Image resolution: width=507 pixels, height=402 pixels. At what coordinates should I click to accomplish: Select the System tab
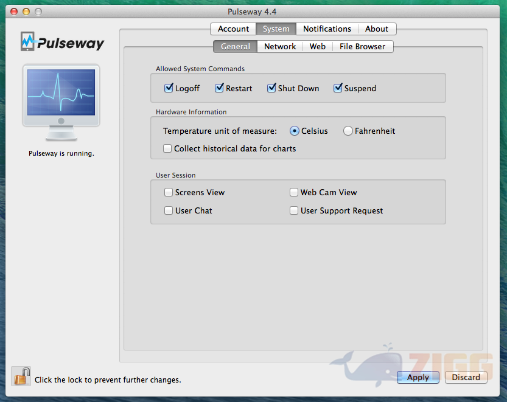[276, 29]
